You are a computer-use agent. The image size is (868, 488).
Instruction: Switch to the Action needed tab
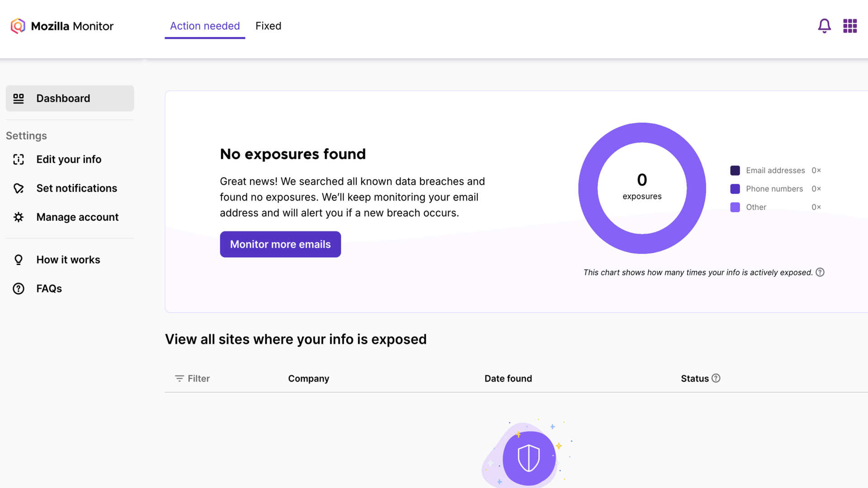coord(205,26)
